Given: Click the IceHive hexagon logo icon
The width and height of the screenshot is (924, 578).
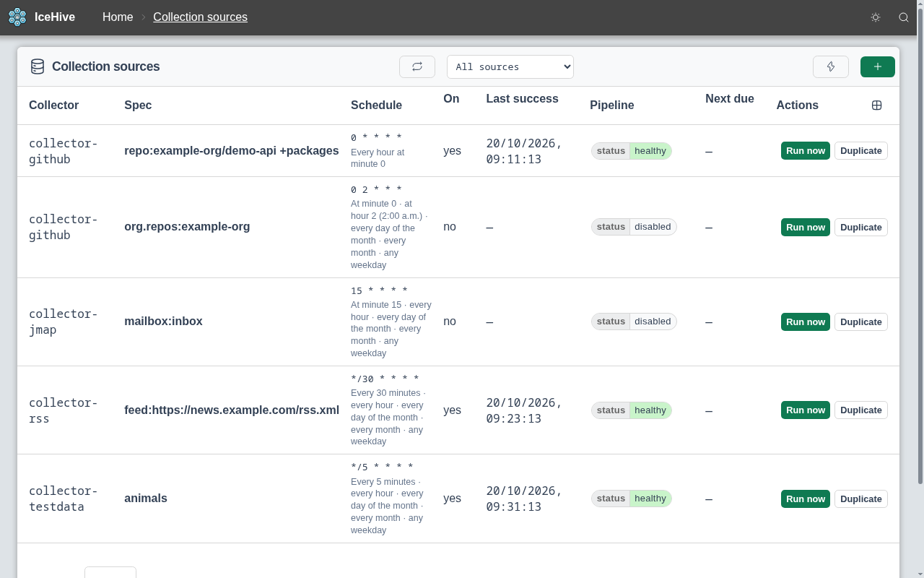Looking at the screenshot, I should click(17, 17).
